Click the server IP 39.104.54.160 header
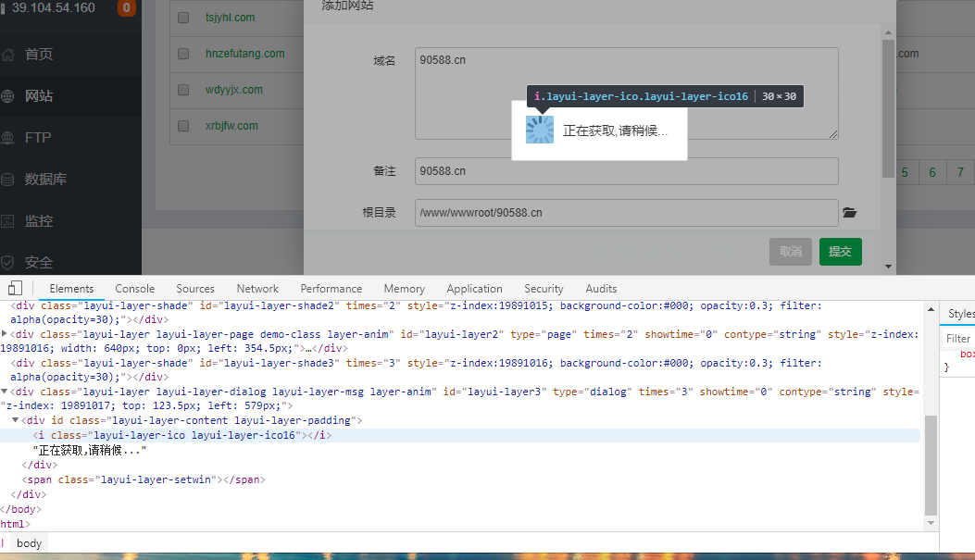The height and width of the screenshot is (560, 975). pos(54,7)
